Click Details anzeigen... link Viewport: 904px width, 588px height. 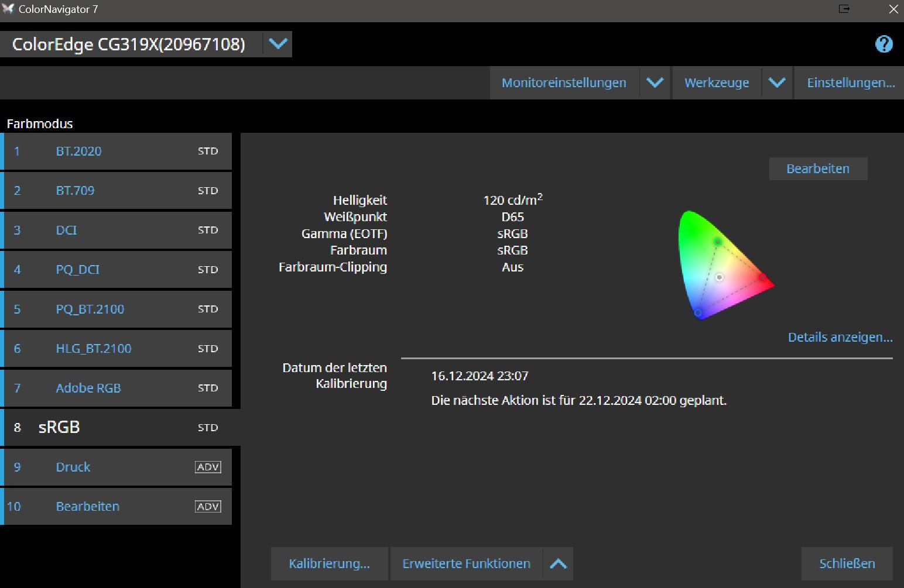tap(840, 337)
